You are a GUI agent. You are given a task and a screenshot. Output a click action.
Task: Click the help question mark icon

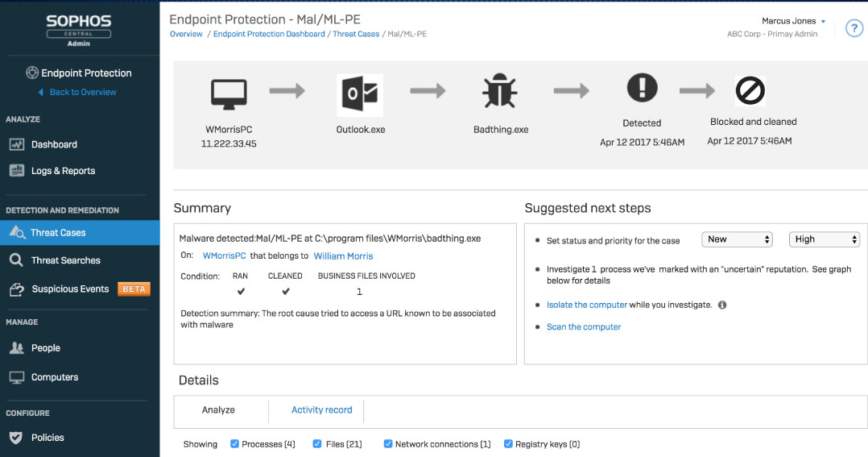pyautogui.click(x=854, y=28)
